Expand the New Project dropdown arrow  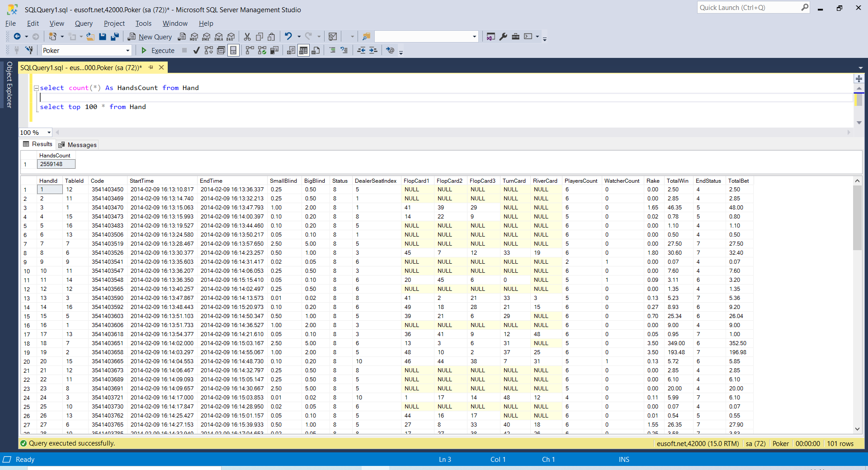(62, 37)
